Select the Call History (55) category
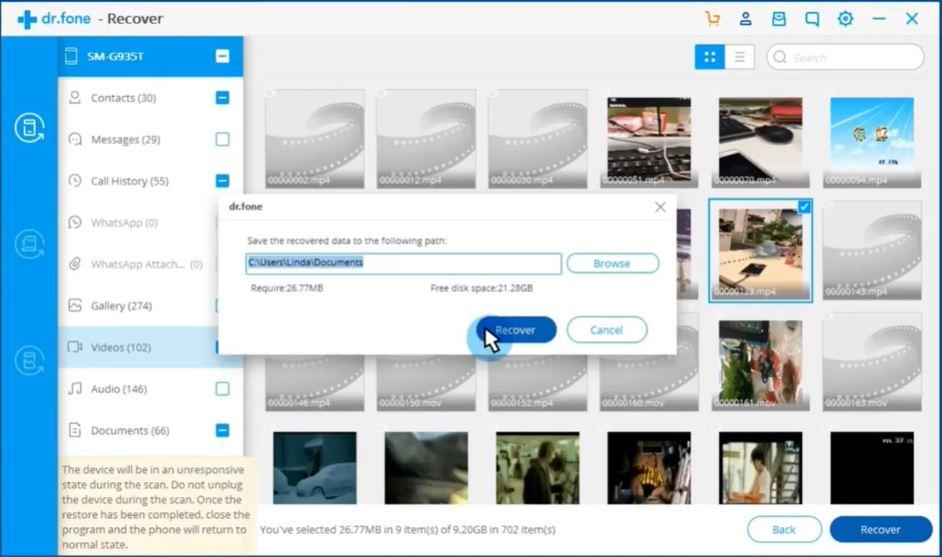 151,180
